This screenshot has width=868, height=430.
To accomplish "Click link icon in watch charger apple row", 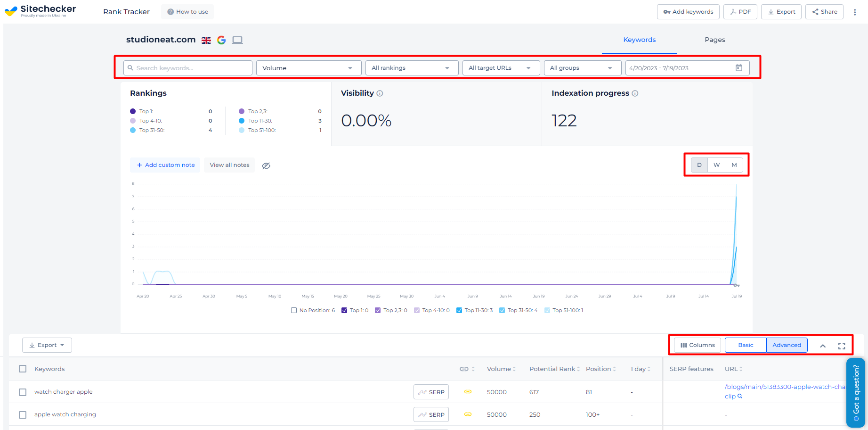I will pyautogui.click(x=468, y=392).
